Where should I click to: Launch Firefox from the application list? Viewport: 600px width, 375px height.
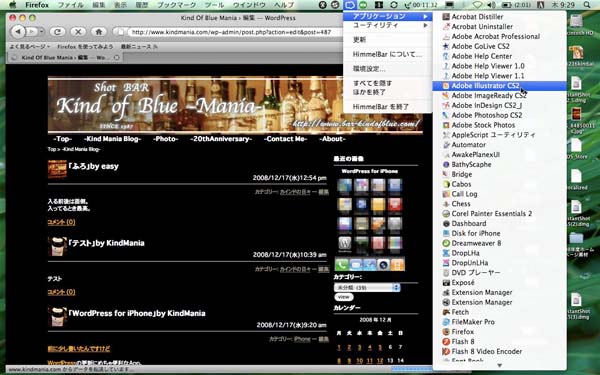pyautogui.click(x=499, y=332)
